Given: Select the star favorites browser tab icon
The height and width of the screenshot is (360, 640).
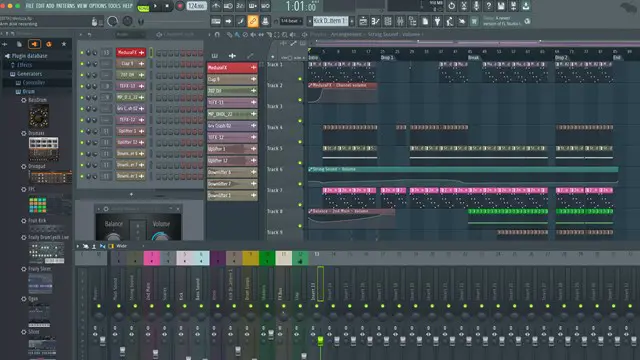Looking at the screenshot, I should [64, 44].
